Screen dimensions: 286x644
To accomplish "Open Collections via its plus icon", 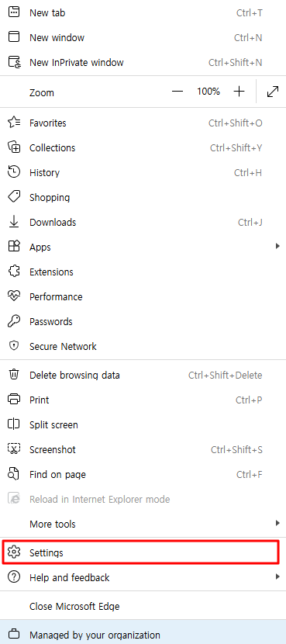I will [14, 147].
